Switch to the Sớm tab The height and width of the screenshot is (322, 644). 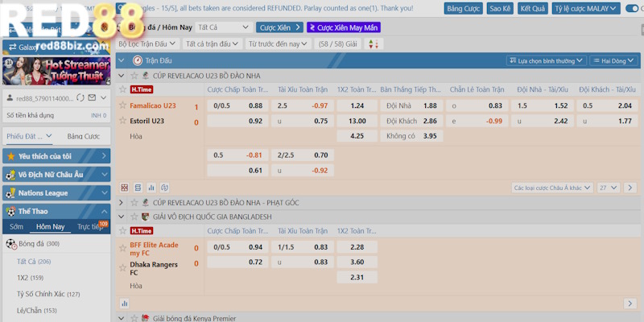click(x=17, y=227)
